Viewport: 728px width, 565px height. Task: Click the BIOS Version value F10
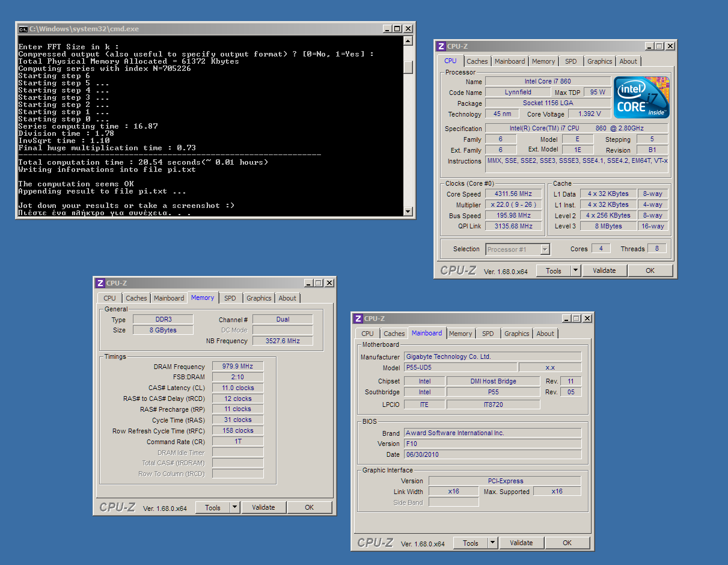(492, 444)
